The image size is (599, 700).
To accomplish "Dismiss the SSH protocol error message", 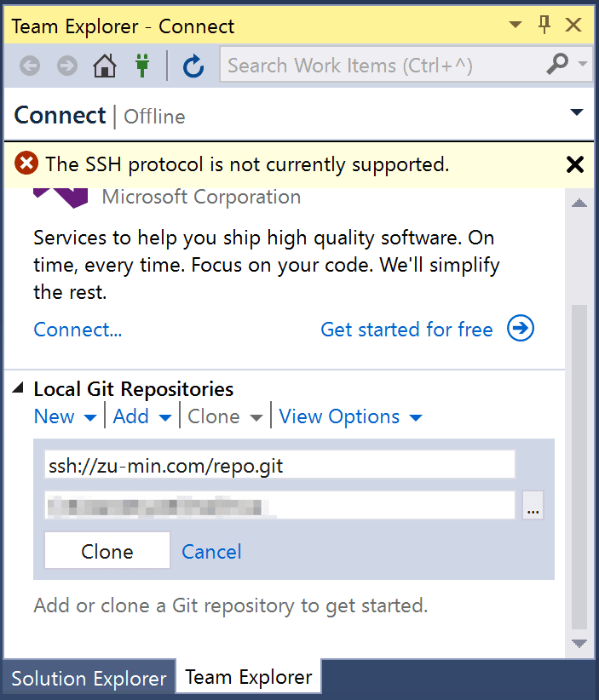I will 575,164.
